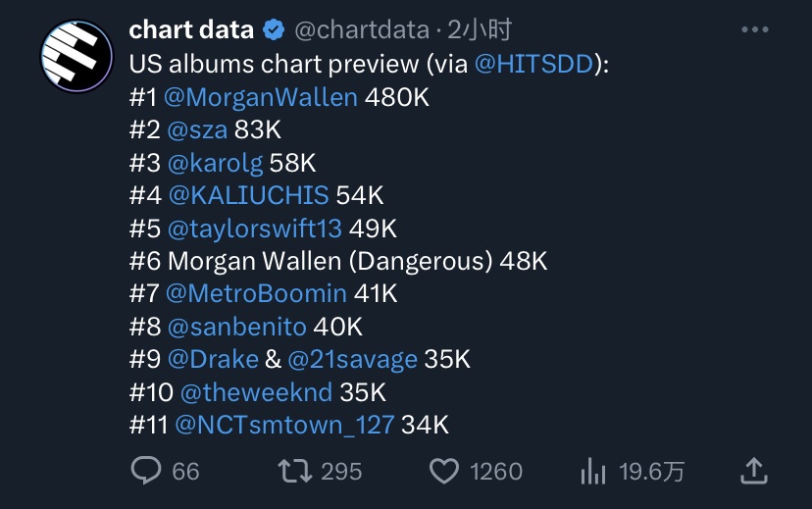
Task: Open the @21savage mention
Action: coord(352,360)
